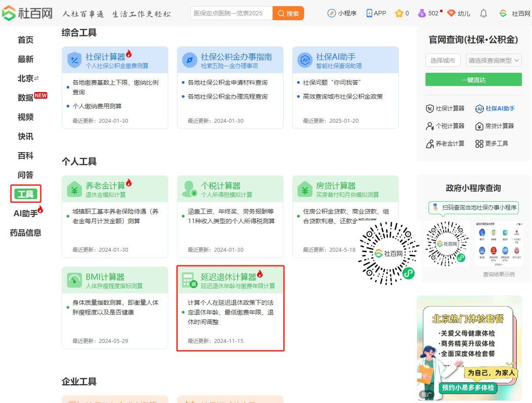Click the 社百网 logo at top left
Screen dimensions: 532x403
point(27,13)
